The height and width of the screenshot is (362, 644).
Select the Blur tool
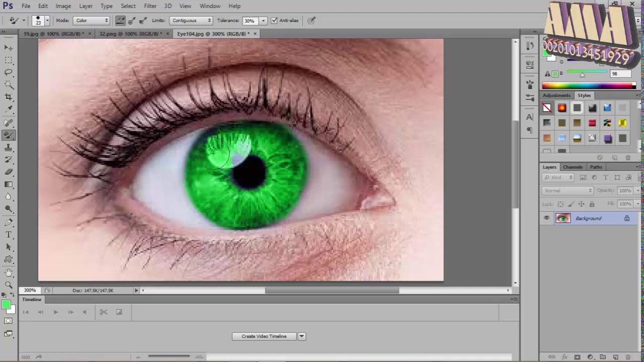click(9, 197)
